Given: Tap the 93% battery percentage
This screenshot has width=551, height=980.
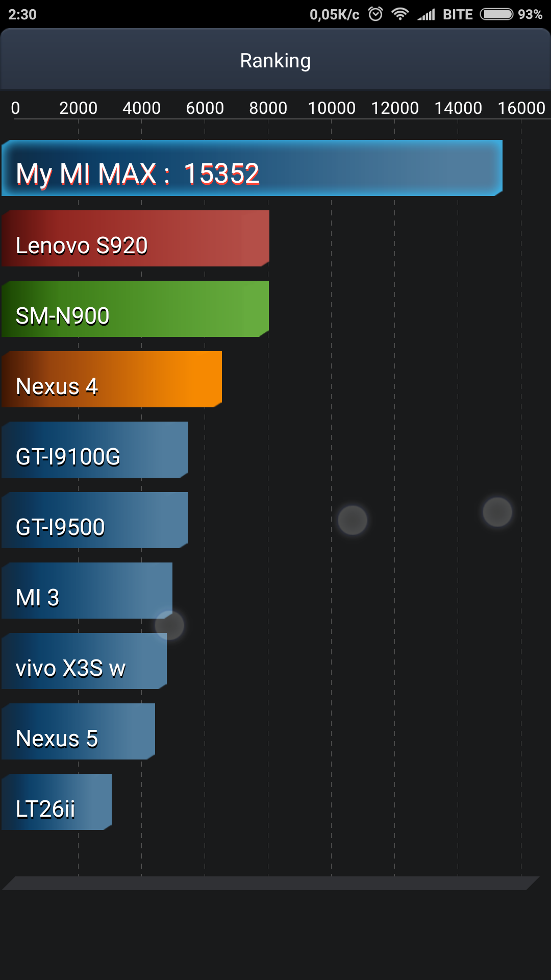Looking at the screenshot, I should click(x=530, y=14).
